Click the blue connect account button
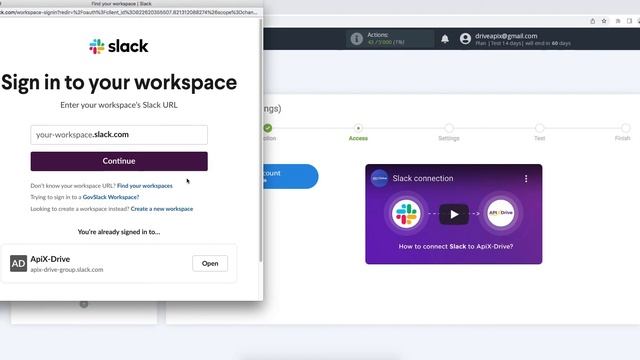 pos(291,176)
